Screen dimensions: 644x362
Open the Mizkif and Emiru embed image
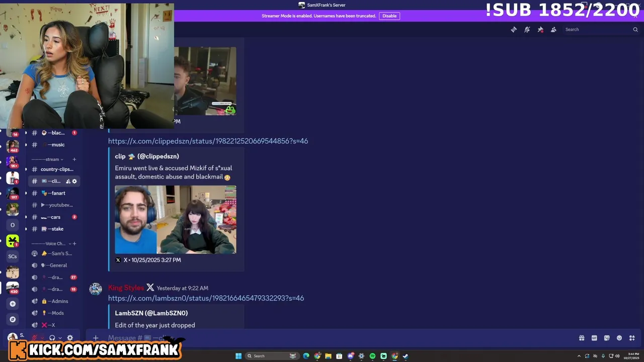point(175,220)
